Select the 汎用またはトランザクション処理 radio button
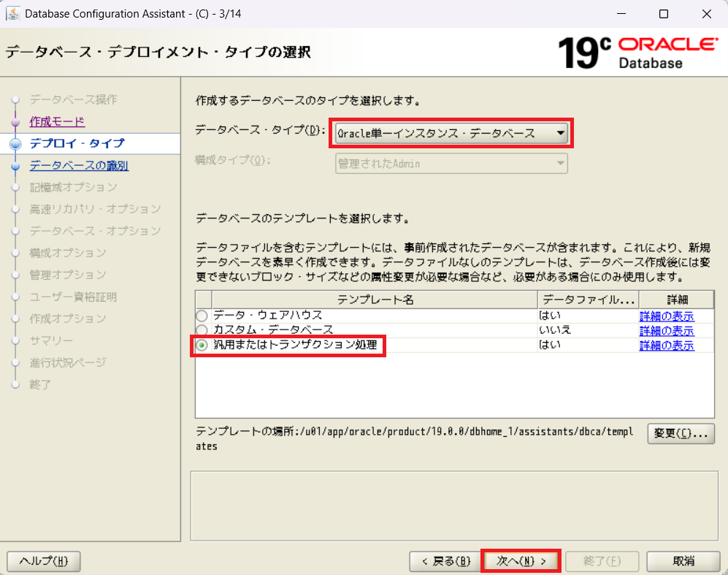The height and width of the screenshot is (575, 728). 202,345
